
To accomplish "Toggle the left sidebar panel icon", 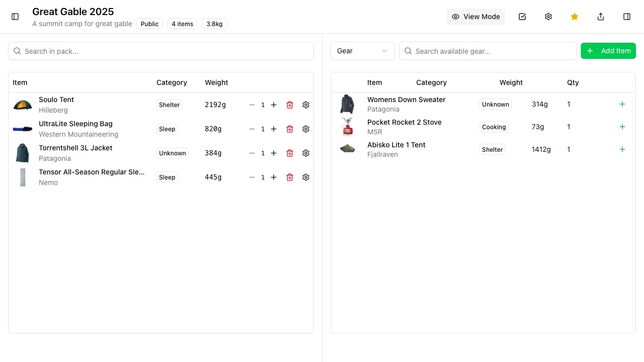I will pos(15,17).
